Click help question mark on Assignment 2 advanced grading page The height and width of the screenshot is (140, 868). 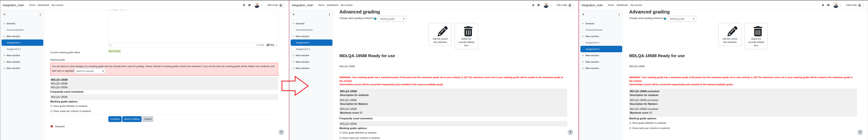[x=860, y=132]
